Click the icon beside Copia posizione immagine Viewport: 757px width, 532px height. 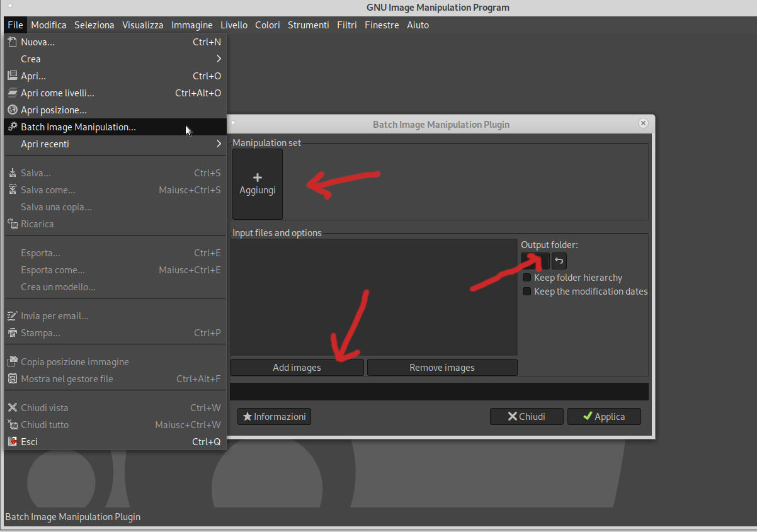[x=12, y=362]
